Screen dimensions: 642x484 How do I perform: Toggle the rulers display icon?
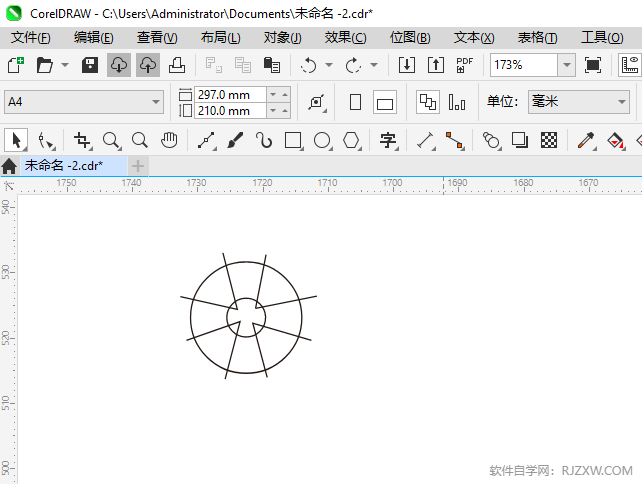click(630, 65)
